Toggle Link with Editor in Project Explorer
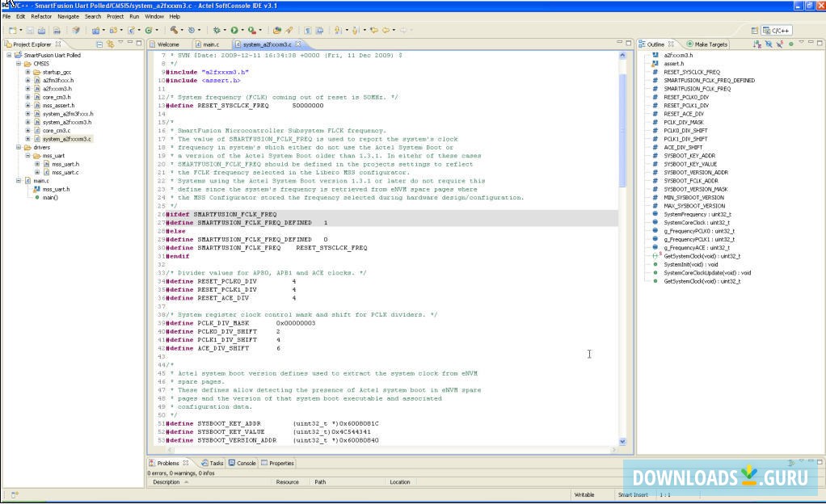Image resolution: width=826 pixels, height=504 pixels. 110,44
